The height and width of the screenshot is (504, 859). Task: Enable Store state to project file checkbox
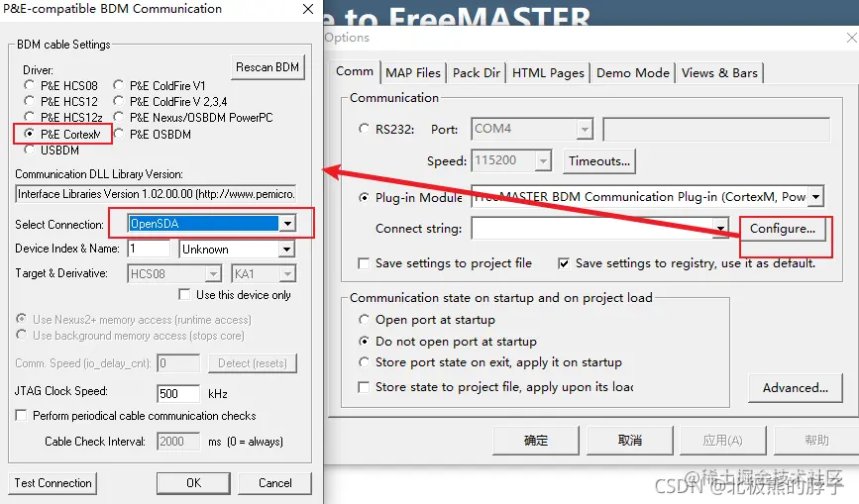[364, 387]
